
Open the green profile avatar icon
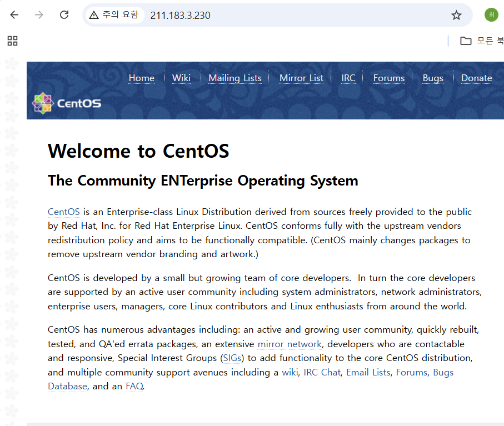[491, 15]
